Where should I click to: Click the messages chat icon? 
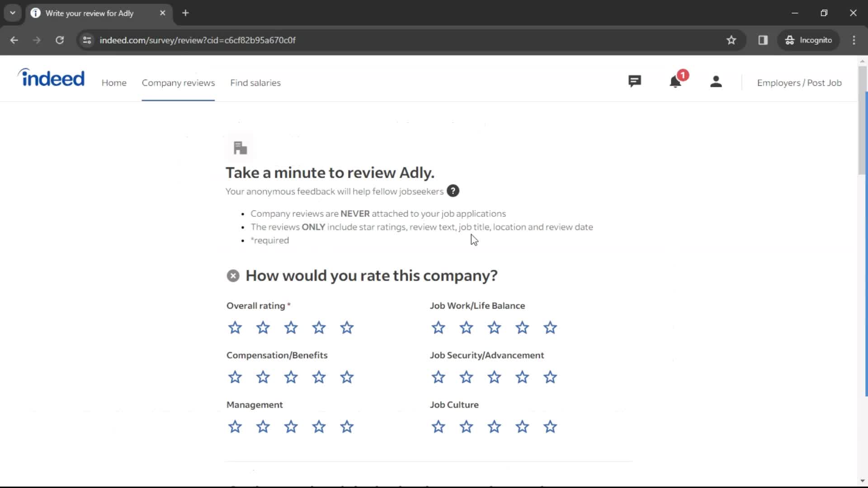pyautogui.click(x=634, y=82)
